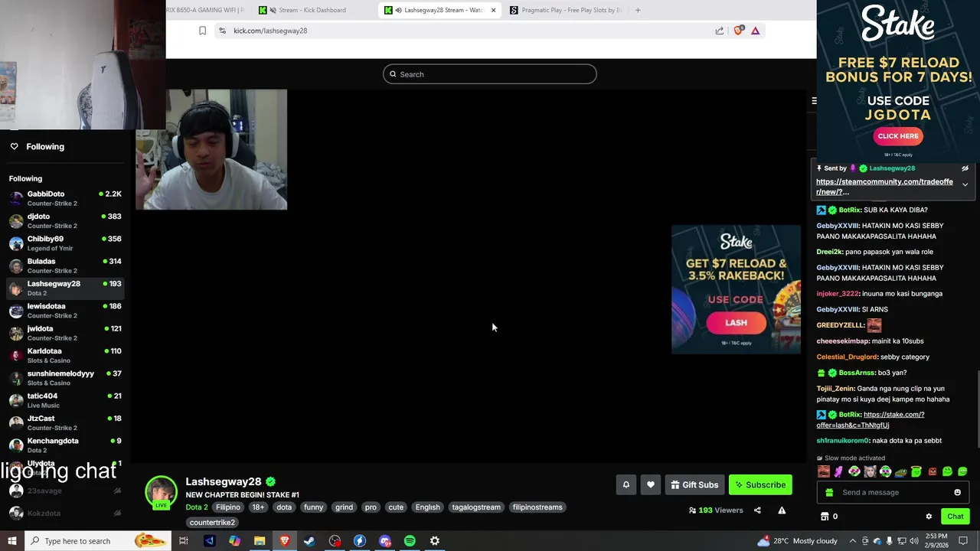Click Lashsegway28 profile avatar with LIVE badge
Viewport: 980px width, 551px height.
tap(161, 493)
